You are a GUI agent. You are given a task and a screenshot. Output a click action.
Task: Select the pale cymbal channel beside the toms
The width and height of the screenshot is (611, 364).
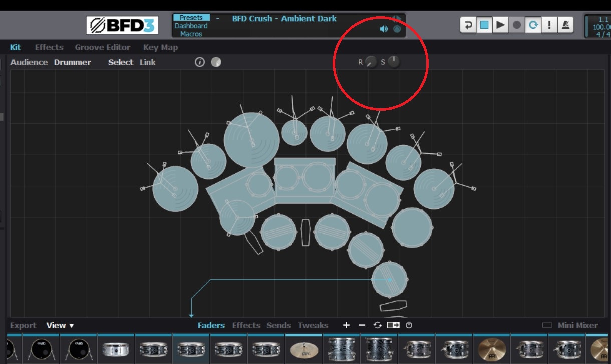pos(303,349)
